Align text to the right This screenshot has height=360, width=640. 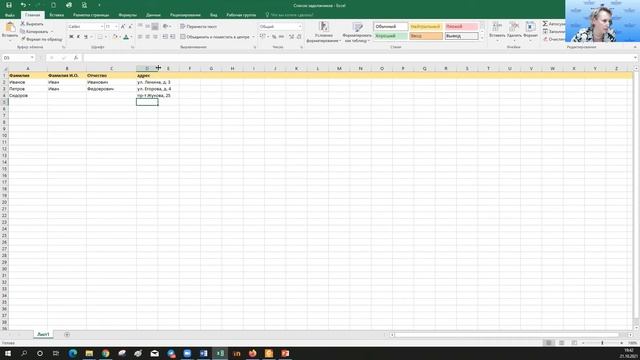(x=155, y=37)
